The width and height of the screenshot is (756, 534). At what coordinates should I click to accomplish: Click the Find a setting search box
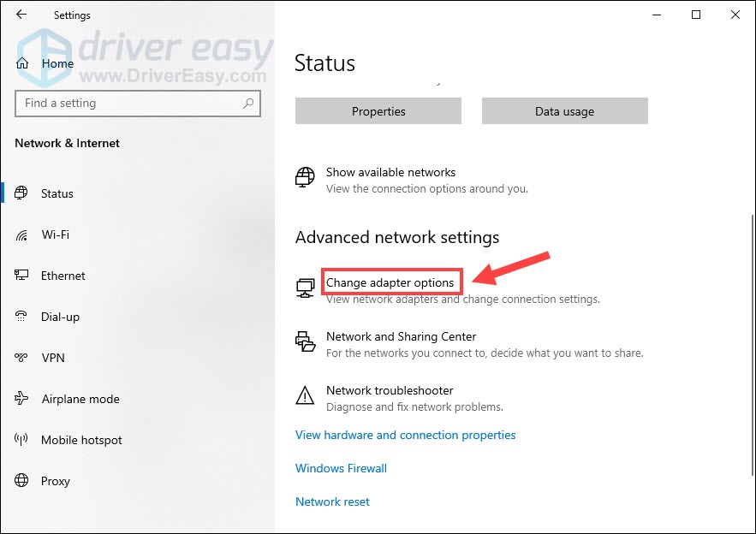tap(138, 104)
